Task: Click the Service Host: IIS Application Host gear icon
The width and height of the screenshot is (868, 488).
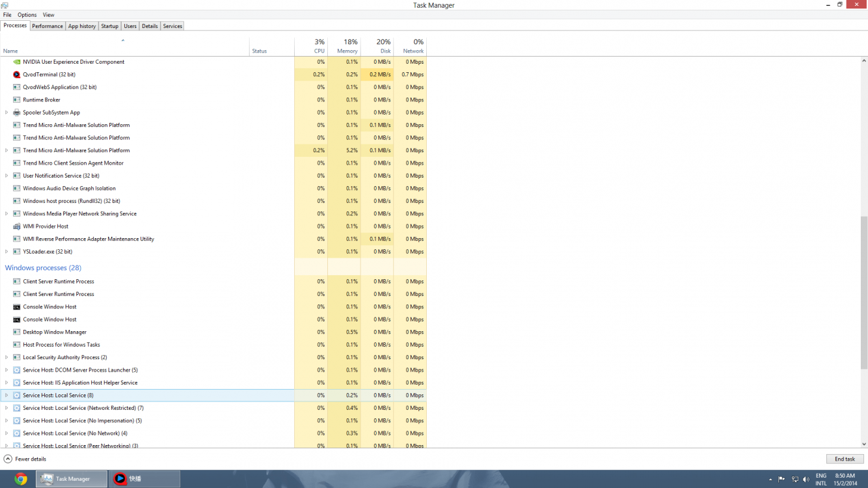Action: (17, 383)
